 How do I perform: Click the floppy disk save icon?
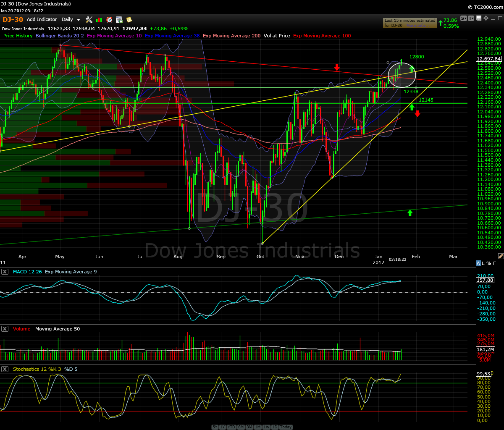479,18
